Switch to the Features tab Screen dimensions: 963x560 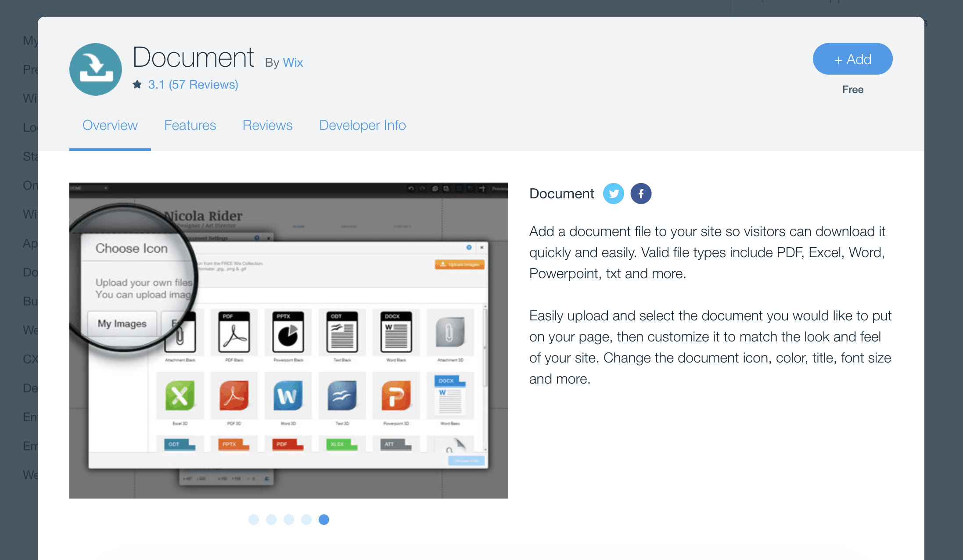coord(190,125)
